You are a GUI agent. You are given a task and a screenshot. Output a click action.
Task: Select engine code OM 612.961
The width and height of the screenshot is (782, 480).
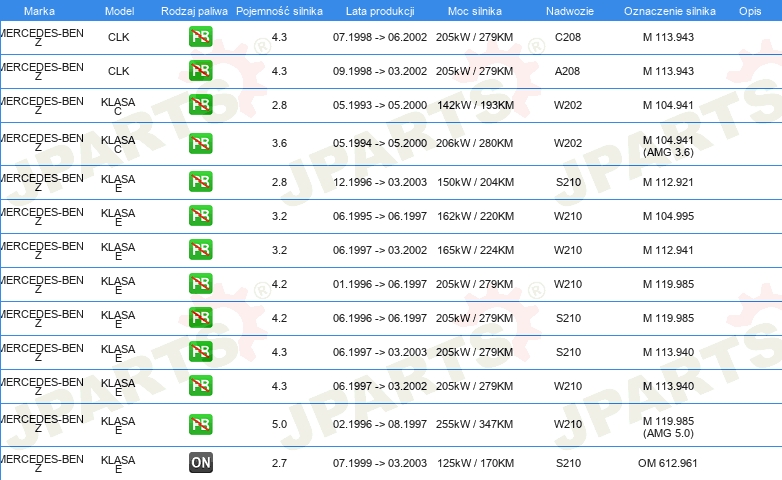(x=667, y=463)
